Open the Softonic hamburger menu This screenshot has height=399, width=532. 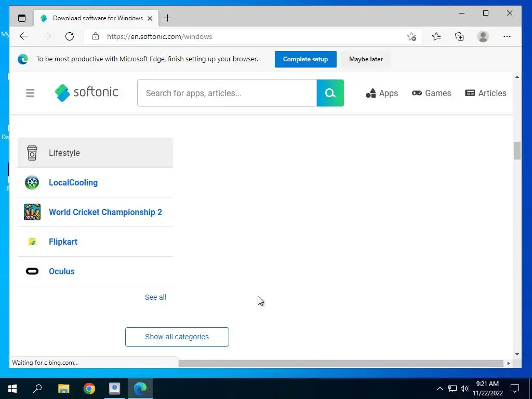(30, 93)
